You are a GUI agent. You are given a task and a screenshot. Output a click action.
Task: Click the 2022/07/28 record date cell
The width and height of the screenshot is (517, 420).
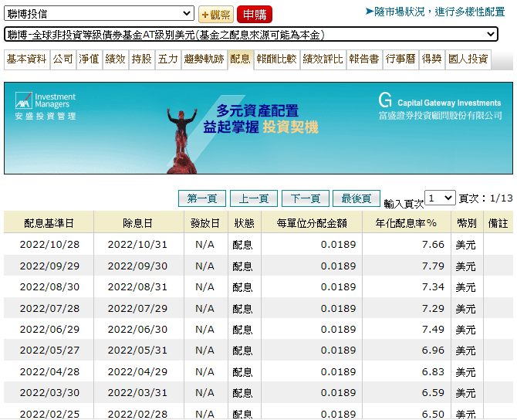pyautogui.click(x=49, y=309)
